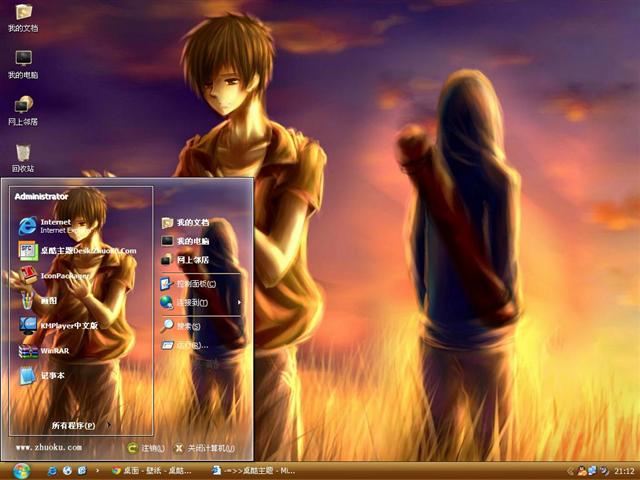Open 网上邻居 in Start menu right pane
Viewport: 640px width, 480px height.
coord(185,260)
